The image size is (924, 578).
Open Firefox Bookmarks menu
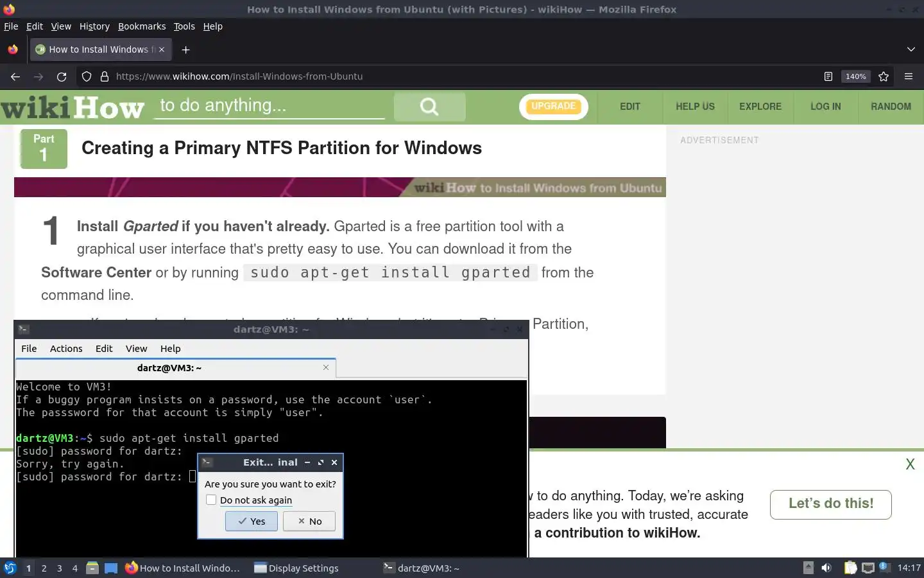[x=142, y=26]
